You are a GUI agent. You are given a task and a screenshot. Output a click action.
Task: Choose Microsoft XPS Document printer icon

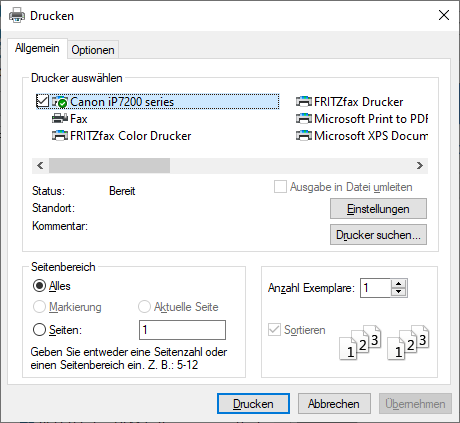(304, 136)
